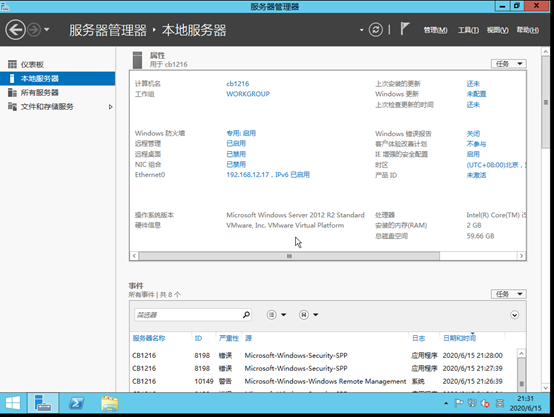
Task: Launch PowerShell from the taskbar
Action: tap(76, 403)
